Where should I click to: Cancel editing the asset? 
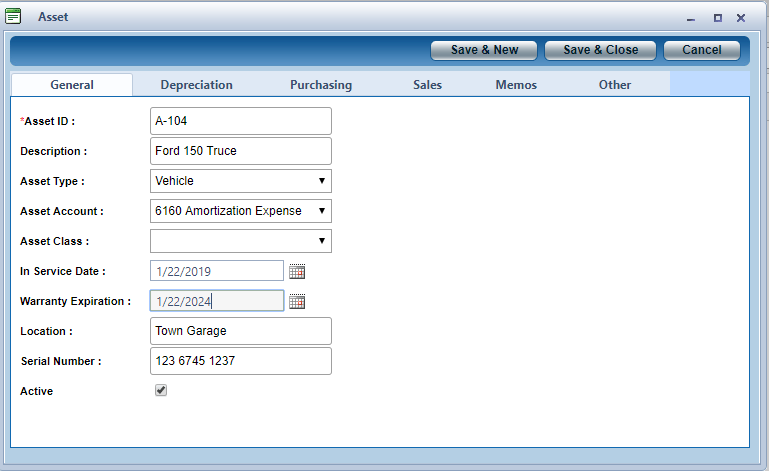[x=701, y=50]
